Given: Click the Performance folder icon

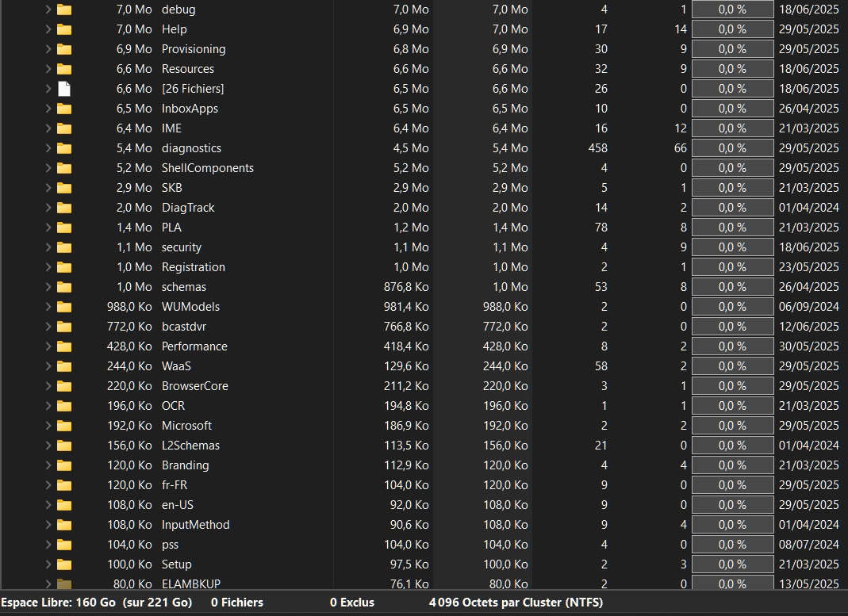Looking at the screenshot, I should [64, 346].
